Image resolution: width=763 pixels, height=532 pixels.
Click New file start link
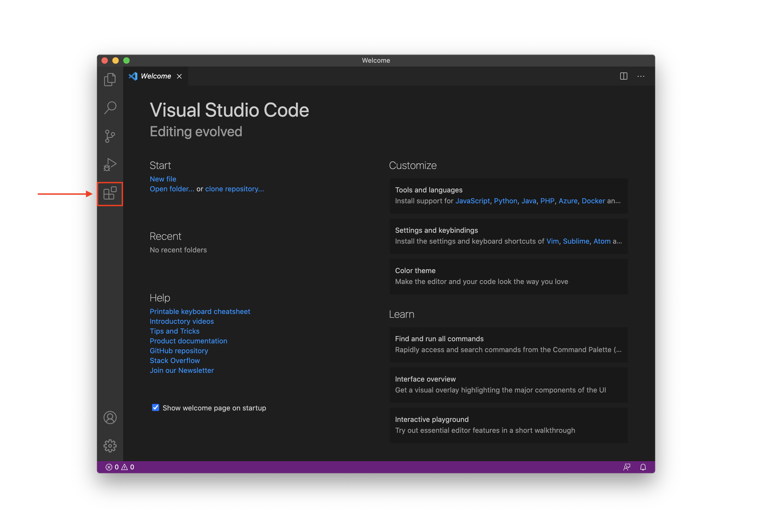[162, 179]
